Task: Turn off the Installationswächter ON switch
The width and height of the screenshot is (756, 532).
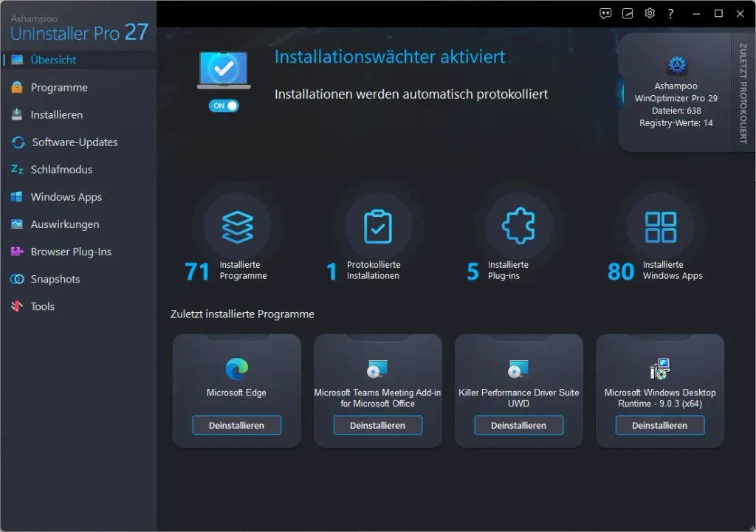Action: [224, 106]
